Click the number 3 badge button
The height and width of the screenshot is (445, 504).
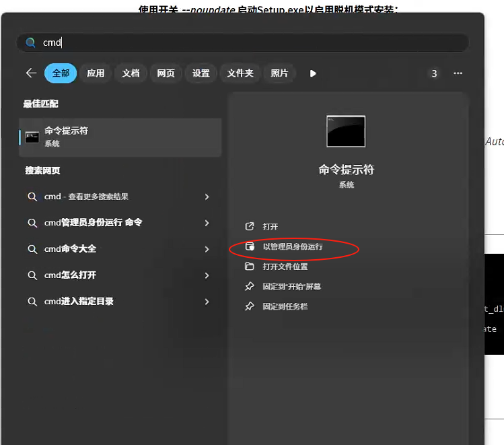(x=434, y=73)
